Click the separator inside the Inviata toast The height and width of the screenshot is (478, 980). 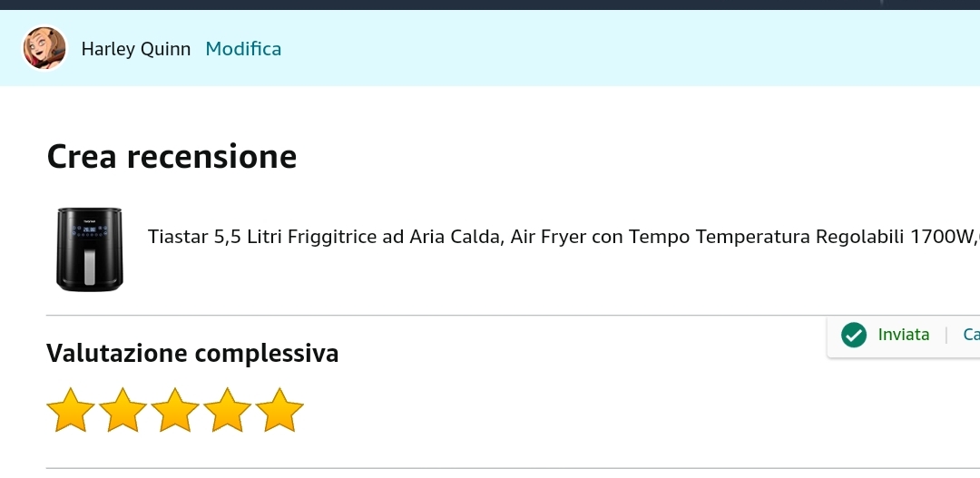pos(946,336)
